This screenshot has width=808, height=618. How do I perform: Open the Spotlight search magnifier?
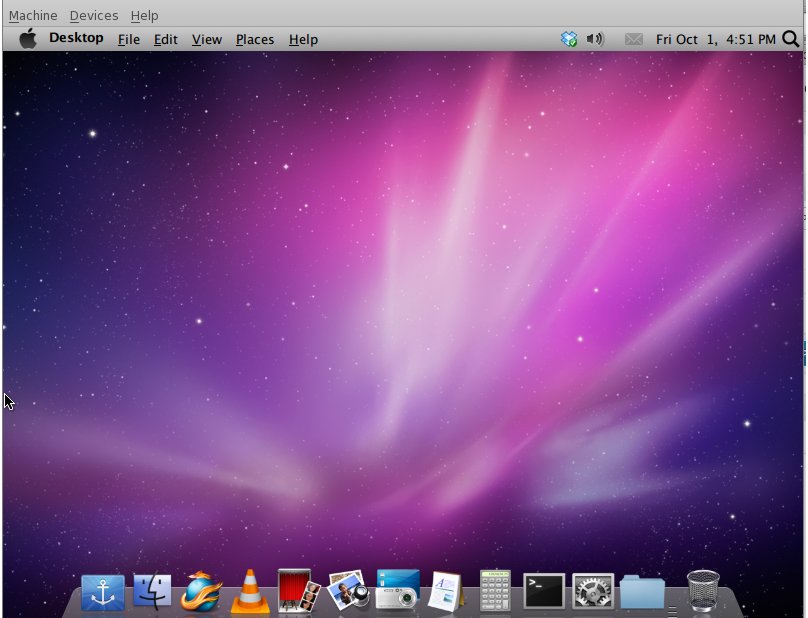[x=791, y=39]
